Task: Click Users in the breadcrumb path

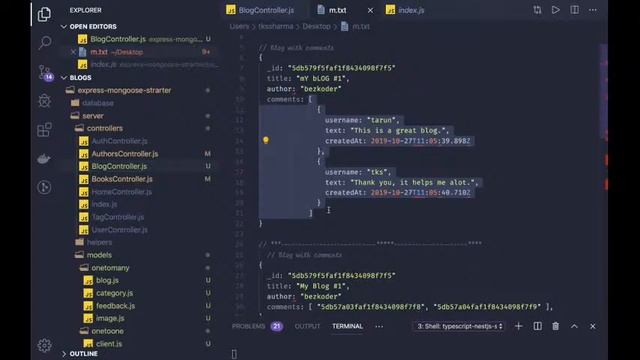Action: (x=240, y=26)
